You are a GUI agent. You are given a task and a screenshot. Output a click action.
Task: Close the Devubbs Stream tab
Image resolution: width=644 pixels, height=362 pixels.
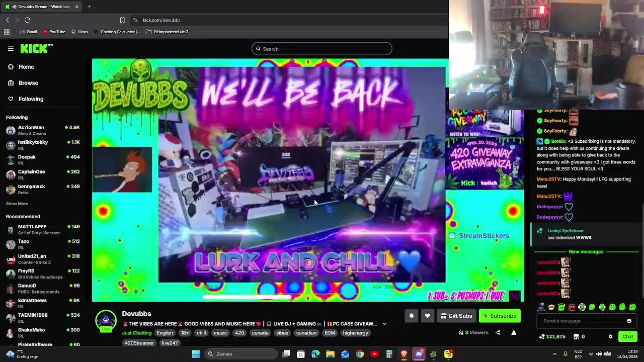[x=76, y=7]
